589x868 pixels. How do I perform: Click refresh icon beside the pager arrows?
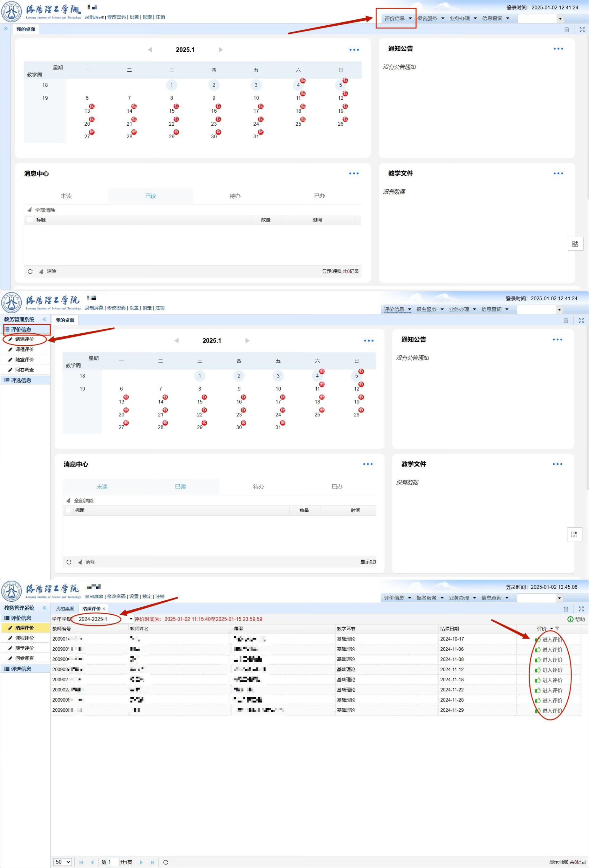click(x=166, y=862)
